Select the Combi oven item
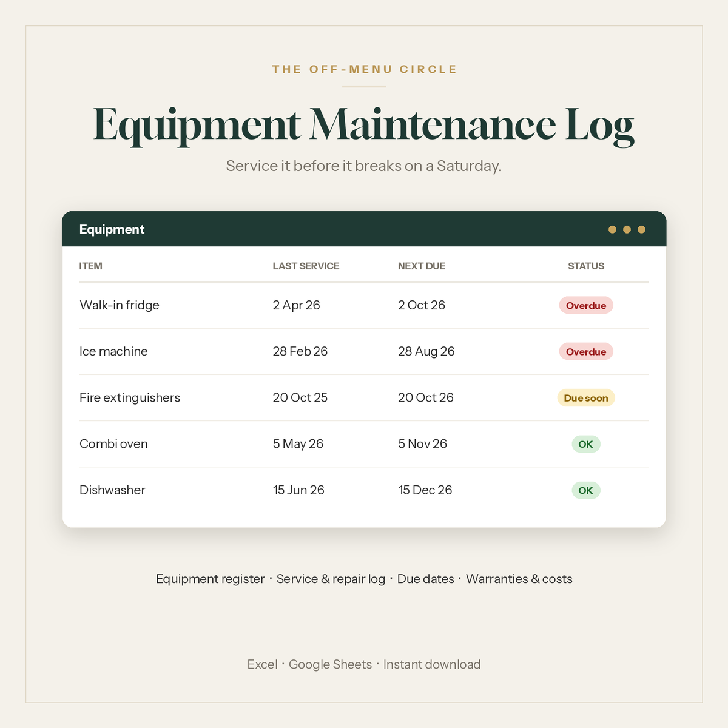 pyautogui.click(x=113, y=444)
